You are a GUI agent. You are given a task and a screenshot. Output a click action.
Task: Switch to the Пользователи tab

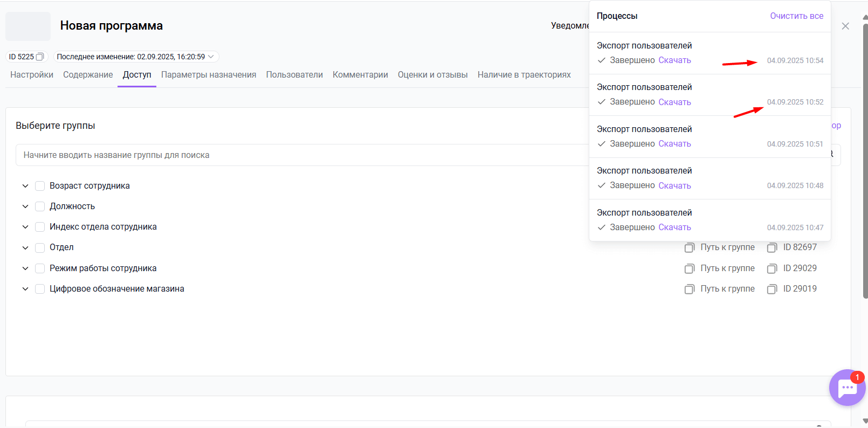(x=294, y=75)
